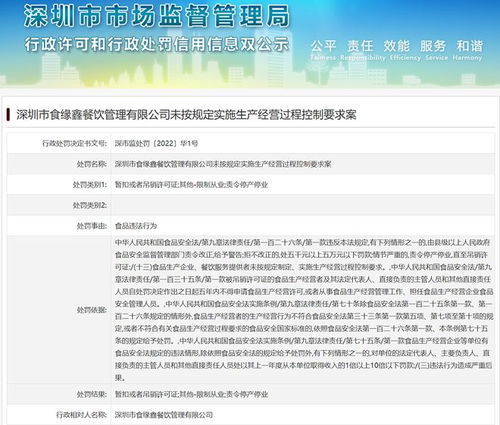This screenshot has width=500, height=425.
Task: Click the 处罚依据 paragraph starting 中华人民共和国食品安全法
Action: click(x=304, y=310)
